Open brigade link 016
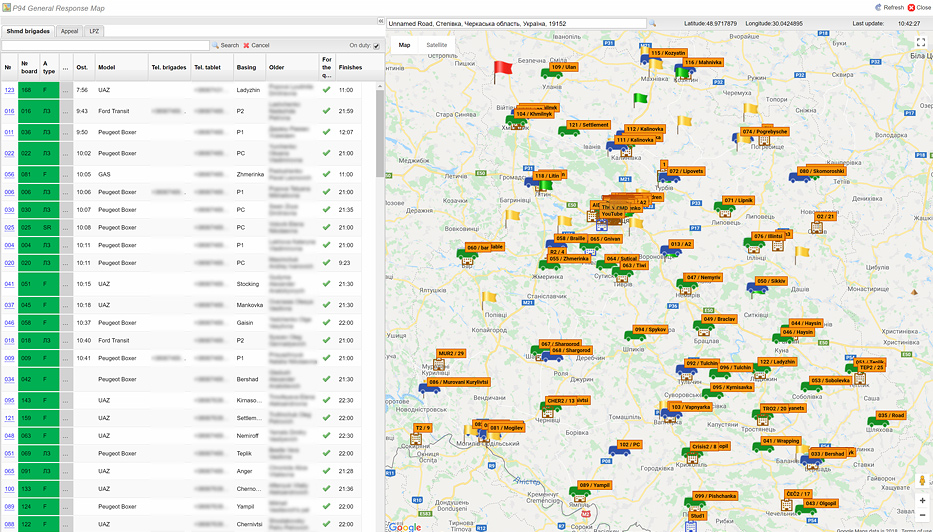Screen dimensions: 933x532 (x=9, y=111)
